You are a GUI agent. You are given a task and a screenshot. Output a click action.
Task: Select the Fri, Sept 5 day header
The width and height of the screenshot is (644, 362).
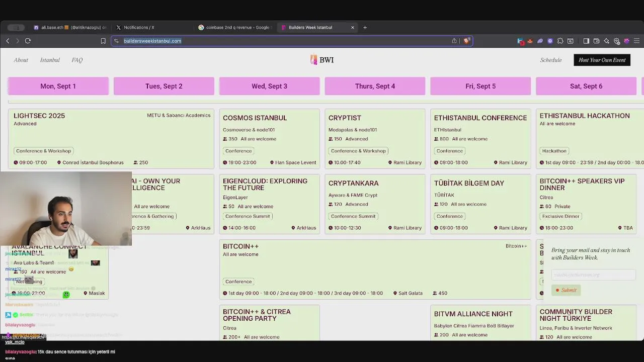click(480, 86)
